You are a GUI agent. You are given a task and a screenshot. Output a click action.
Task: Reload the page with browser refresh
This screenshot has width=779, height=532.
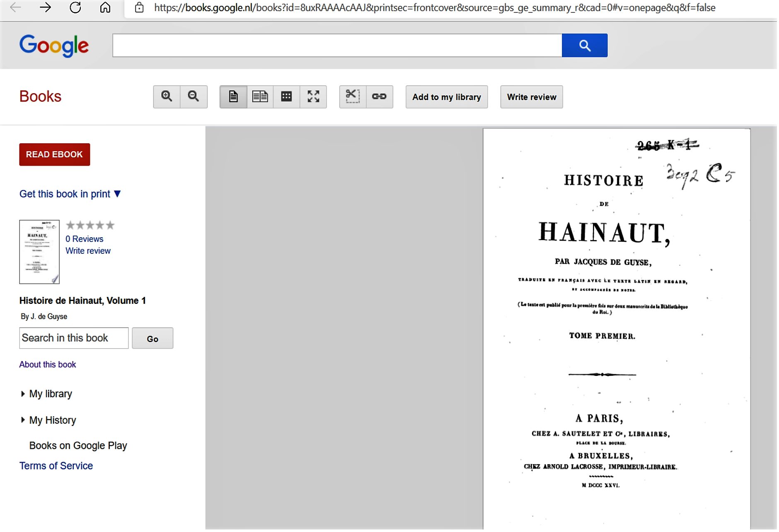[x=75, y=7]
